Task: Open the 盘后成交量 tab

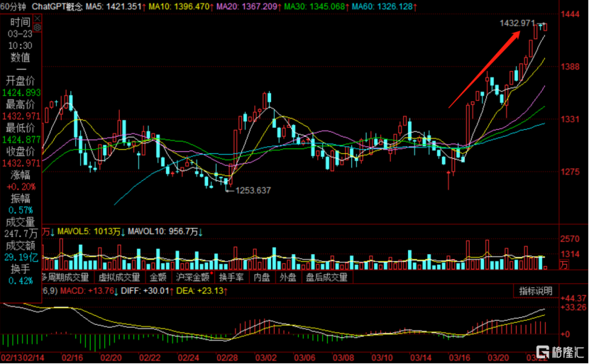Action: (326, 277)
